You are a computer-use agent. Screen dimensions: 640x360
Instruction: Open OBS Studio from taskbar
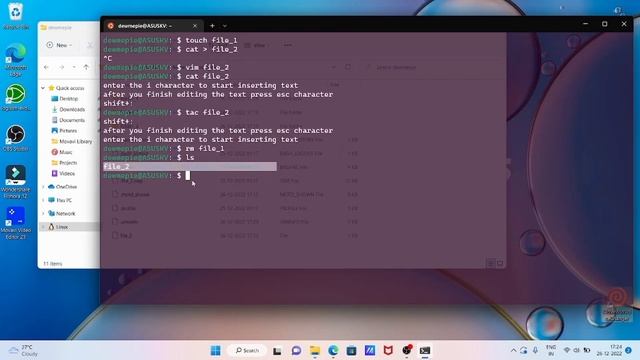click(407, 350)
